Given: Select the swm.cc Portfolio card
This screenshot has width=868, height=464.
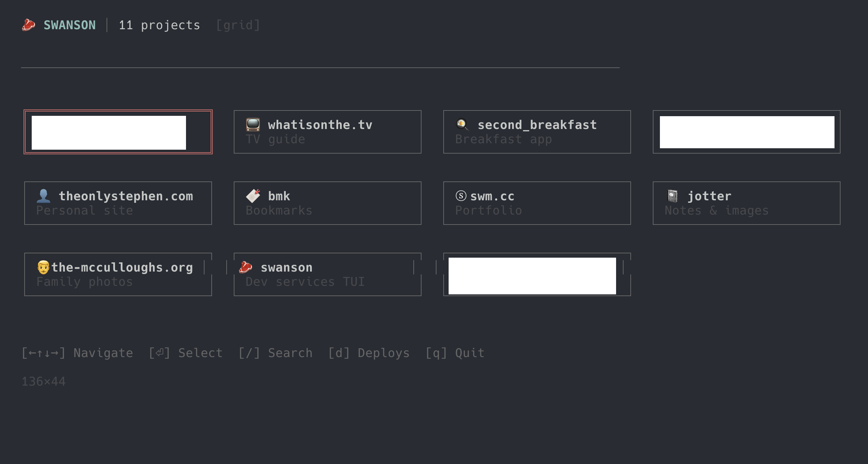Looking at the screenshot, I should coord(536,203).
